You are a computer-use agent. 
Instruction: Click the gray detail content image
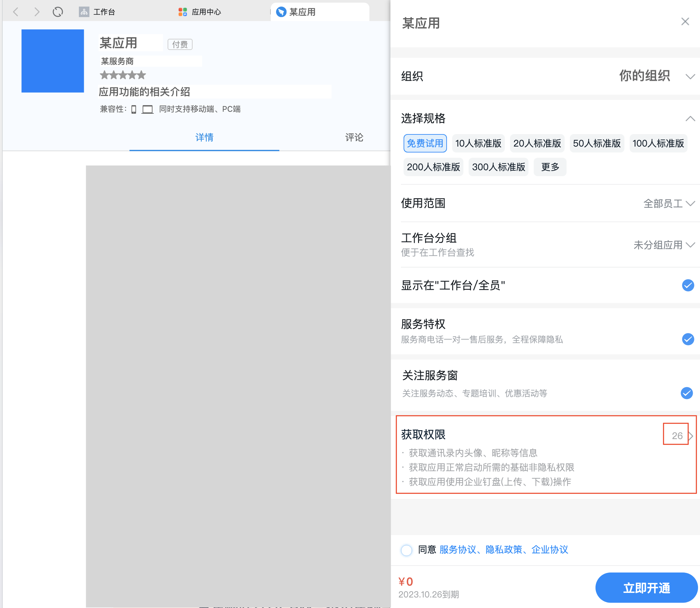[238, 386]
